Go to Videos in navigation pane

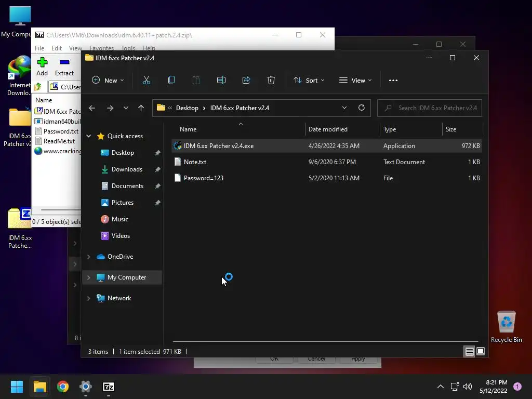121,236
